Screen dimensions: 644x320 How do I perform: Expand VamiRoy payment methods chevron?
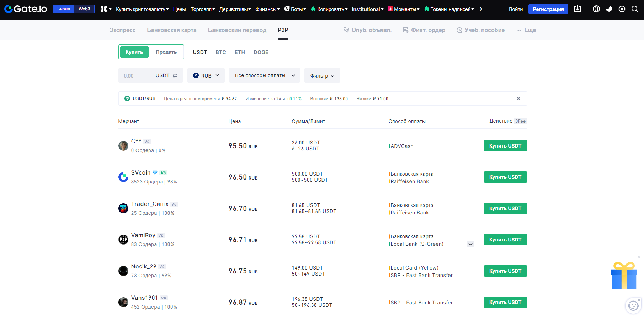coord(470,244)
